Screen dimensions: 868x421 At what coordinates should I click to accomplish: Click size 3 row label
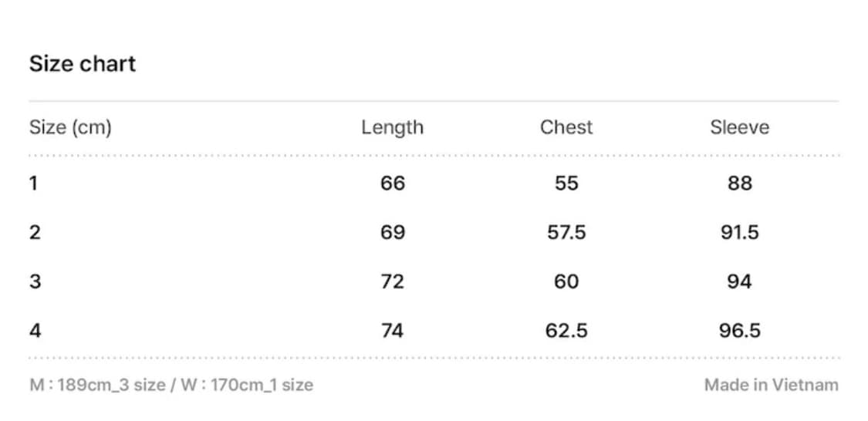(35, 281)
